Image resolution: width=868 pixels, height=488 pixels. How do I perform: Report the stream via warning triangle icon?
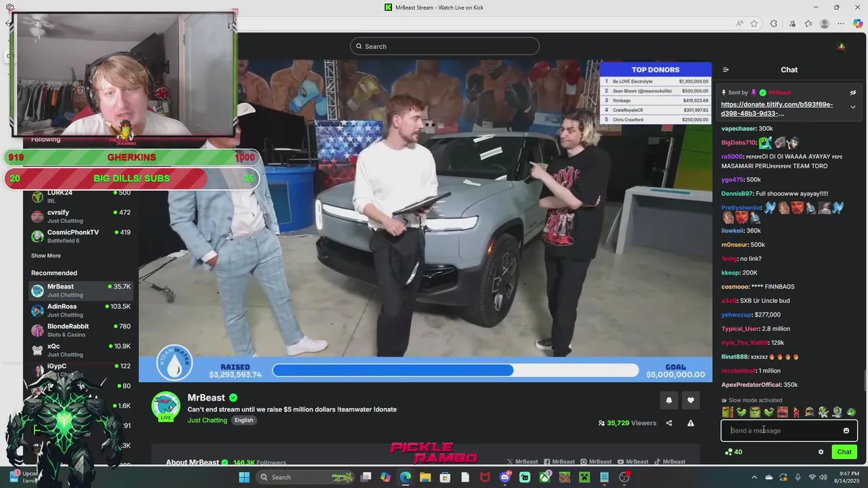pos(690,423)
